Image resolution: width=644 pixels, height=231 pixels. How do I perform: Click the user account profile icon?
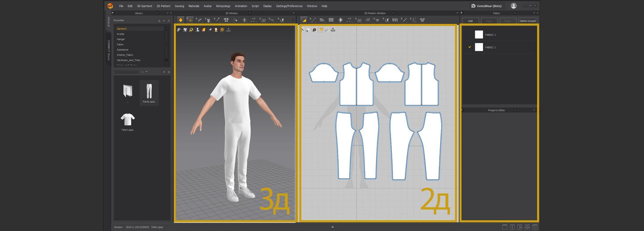[x=513, y=6]
